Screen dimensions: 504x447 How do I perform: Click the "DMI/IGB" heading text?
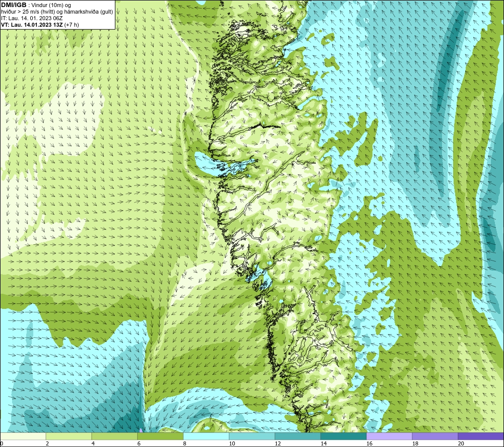(14, 5)
